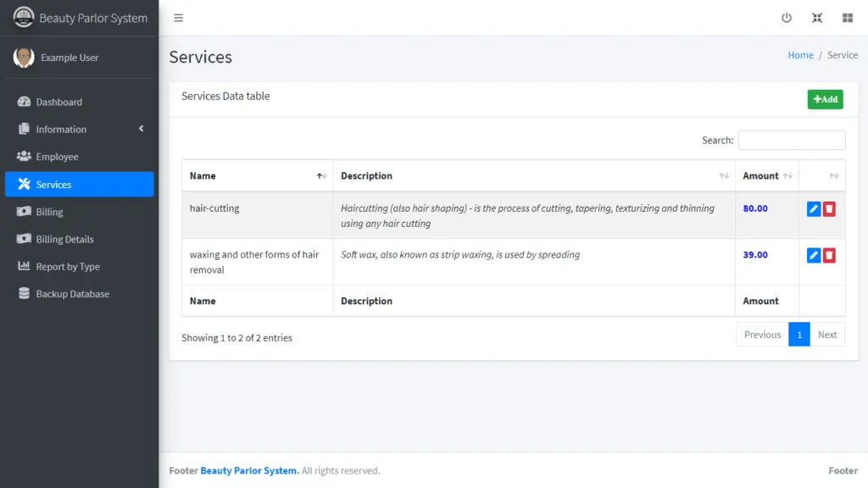Image resolution: width=868 pixels, height=488 pixels.
Task: Click inside the Search input field
Action: point(791,140)
